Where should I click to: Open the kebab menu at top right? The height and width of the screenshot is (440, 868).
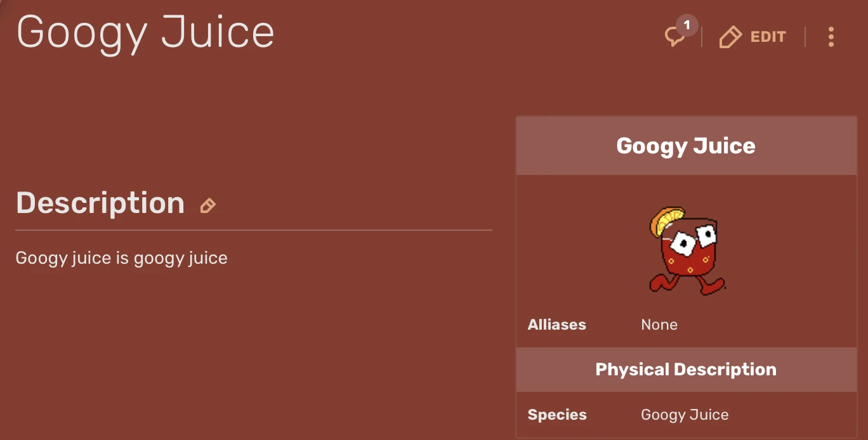[x=831, y=37]
